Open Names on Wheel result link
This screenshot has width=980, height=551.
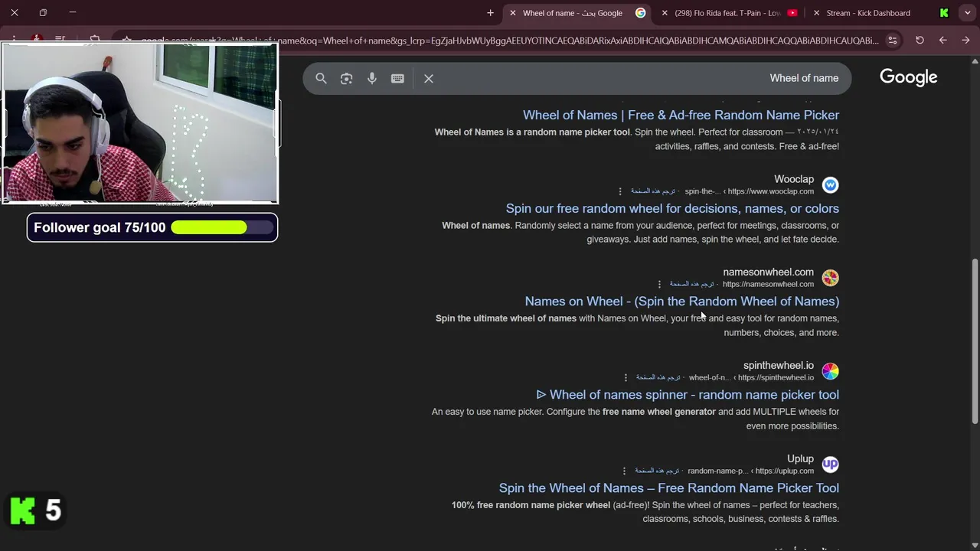[x=682, y=302]
